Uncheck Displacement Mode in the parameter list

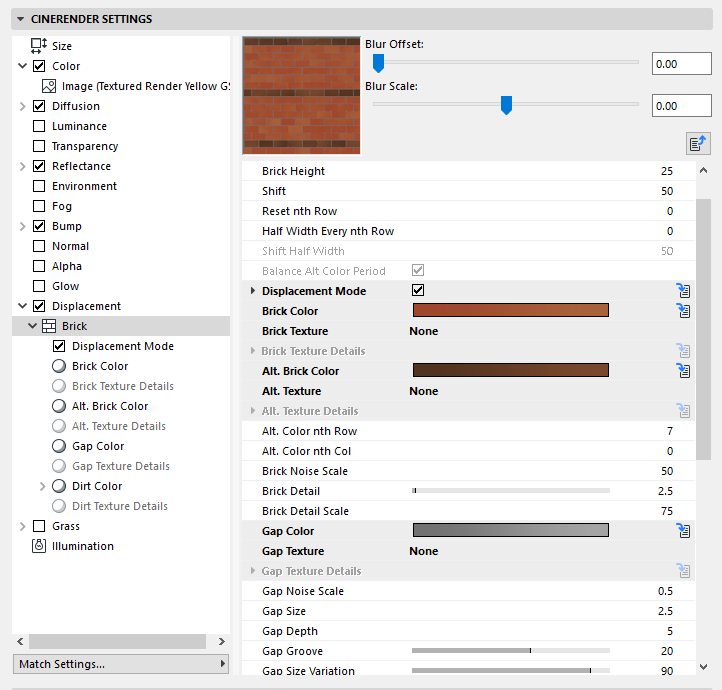419,291
